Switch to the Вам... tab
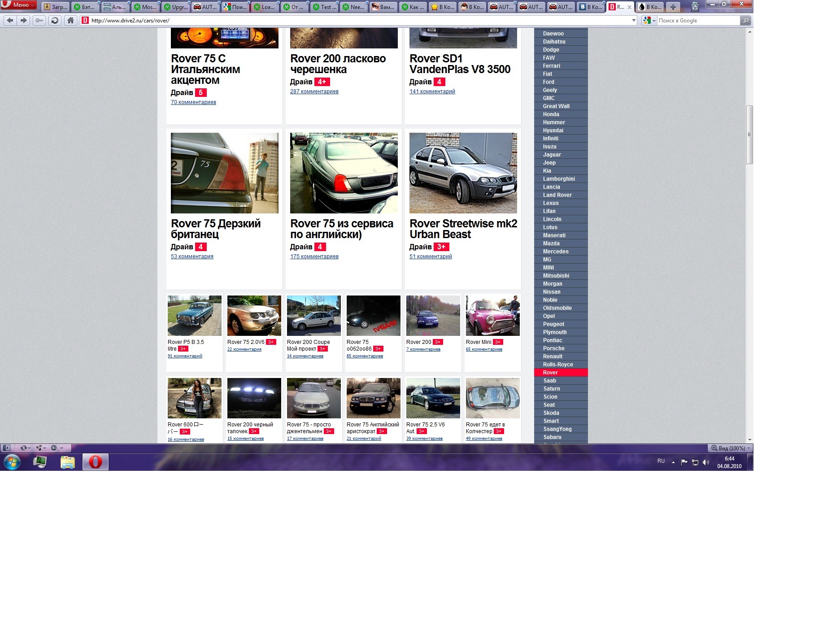The width and height of the screenshot is (840, 630). [383, 7]
